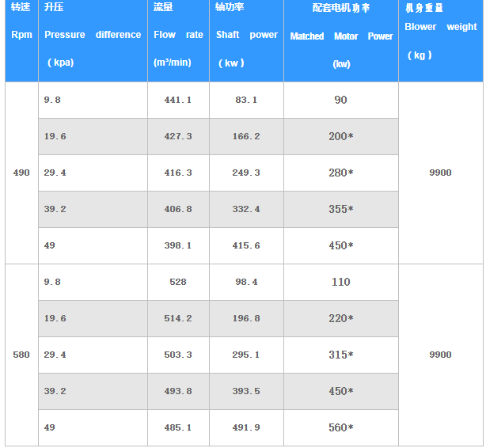The height and width of the screenshot is (448, 486).
Task: Click the flow rate cell showing 528
Action: click(178, 282)
